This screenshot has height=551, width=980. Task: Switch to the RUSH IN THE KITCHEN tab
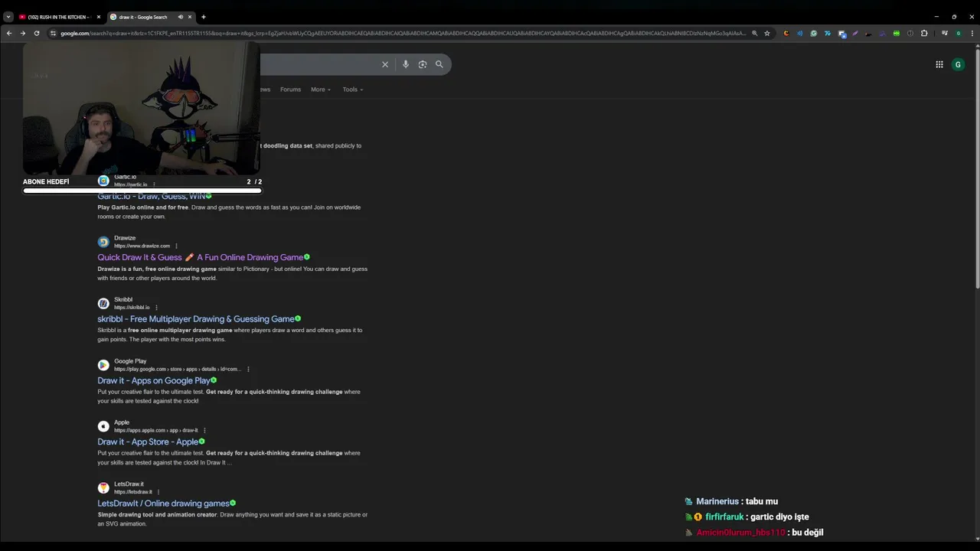pyautogui.click(x=58, y=17)
